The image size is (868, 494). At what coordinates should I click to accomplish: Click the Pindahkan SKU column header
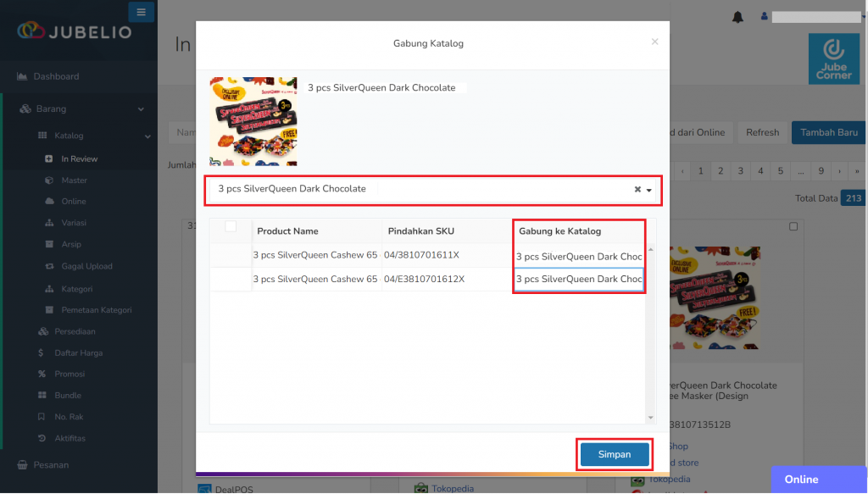[448, 231]
